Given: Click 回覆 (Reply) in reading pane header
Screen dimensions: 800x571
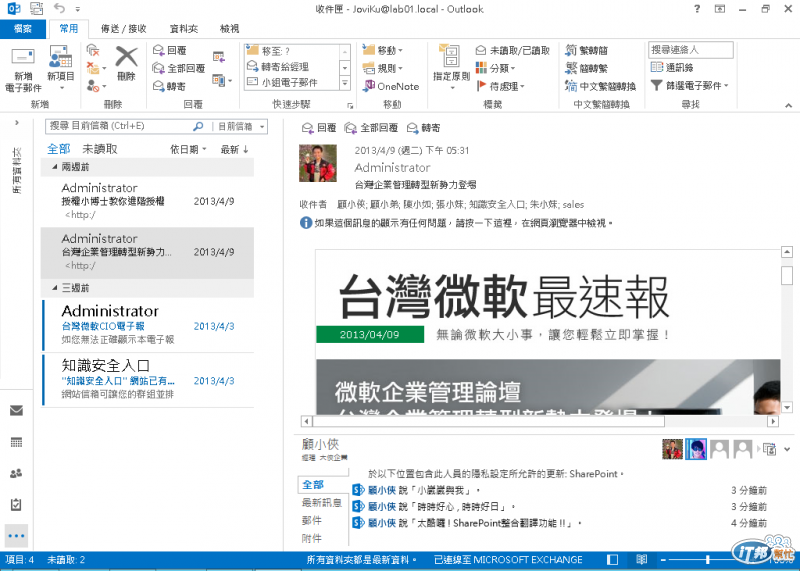Looking at the screenshot, I should click(x=319, y=128).
